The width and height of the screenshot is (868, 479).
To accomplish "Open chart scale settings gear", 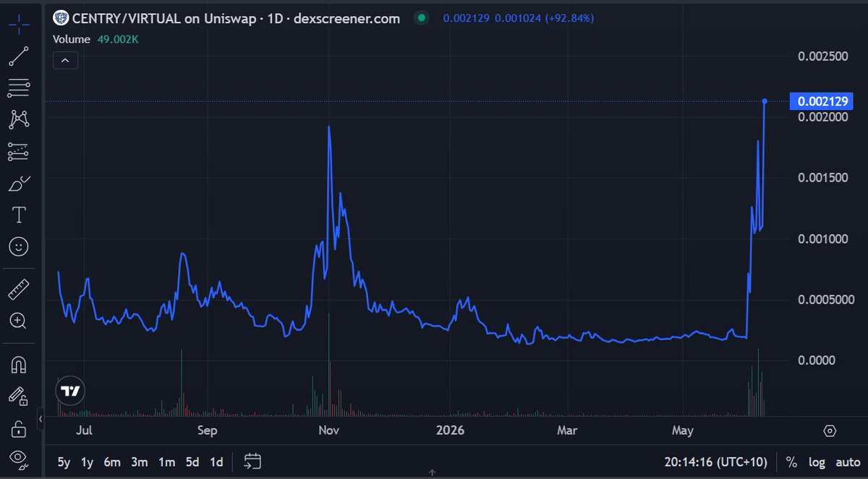I will [x=830, y=431].
